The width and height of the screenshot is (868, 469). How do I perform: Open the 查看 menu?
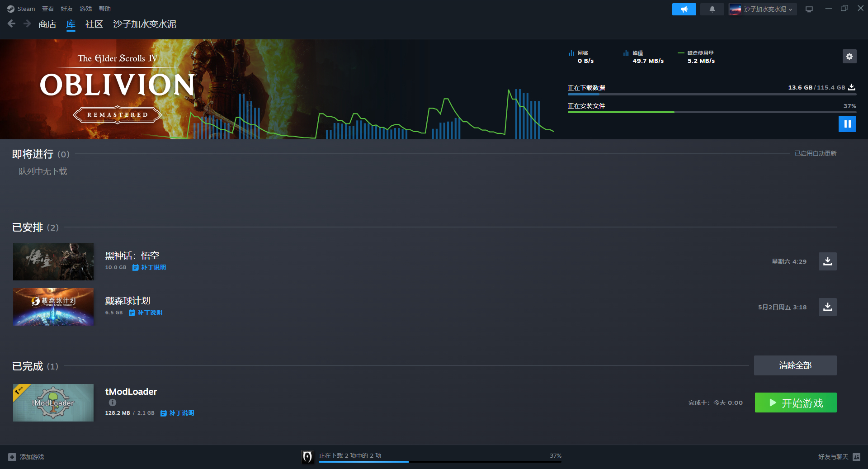tap(48, 9)
